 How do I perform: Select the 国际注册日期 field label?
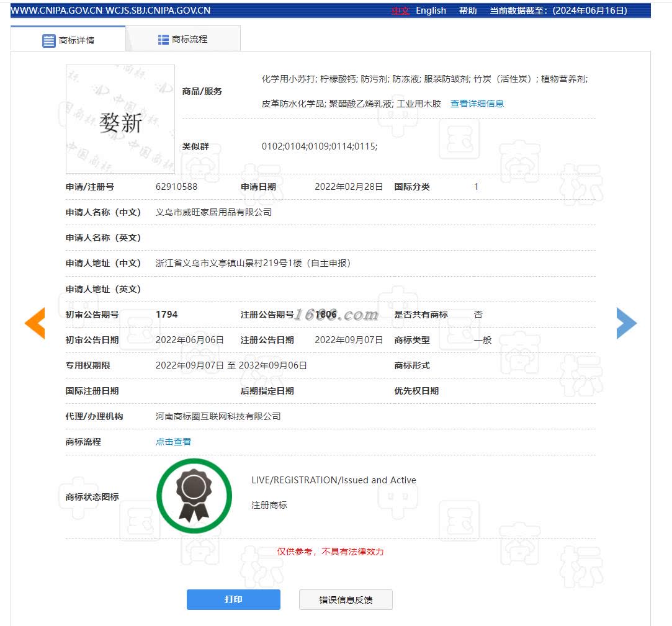pyautogui.click(x=92, y=391)
